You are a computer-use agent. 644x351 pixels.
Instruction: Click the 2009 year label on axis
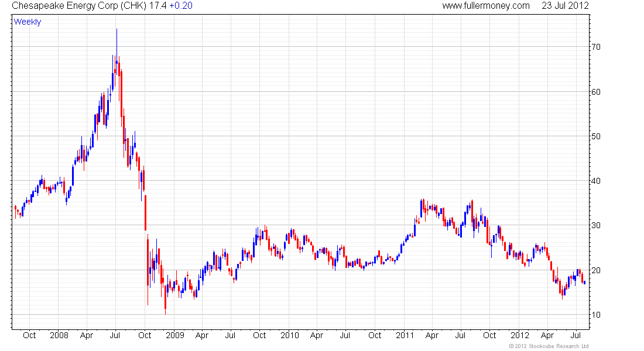tap(175, 335)
